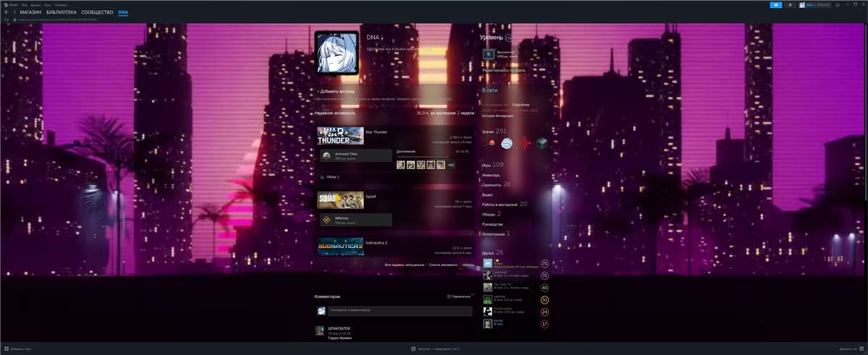Click the downloads icon in the bottom bar

tap(413, 348)
